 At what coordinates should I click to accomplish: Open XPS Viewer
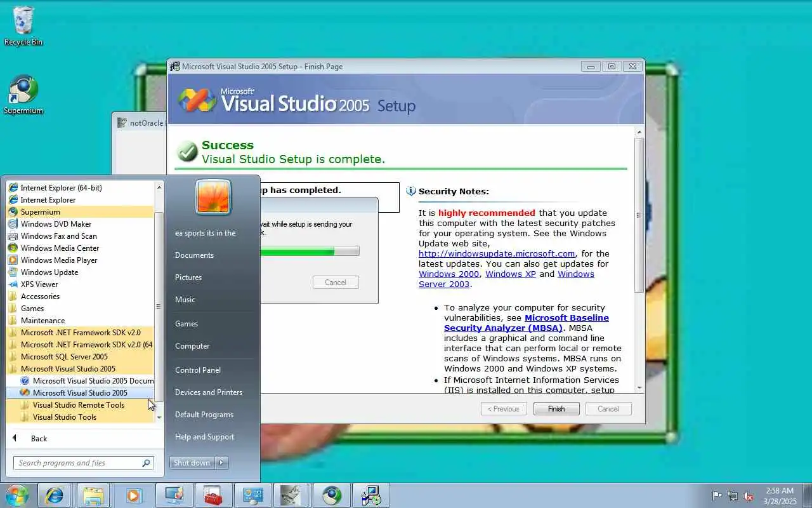80,284
